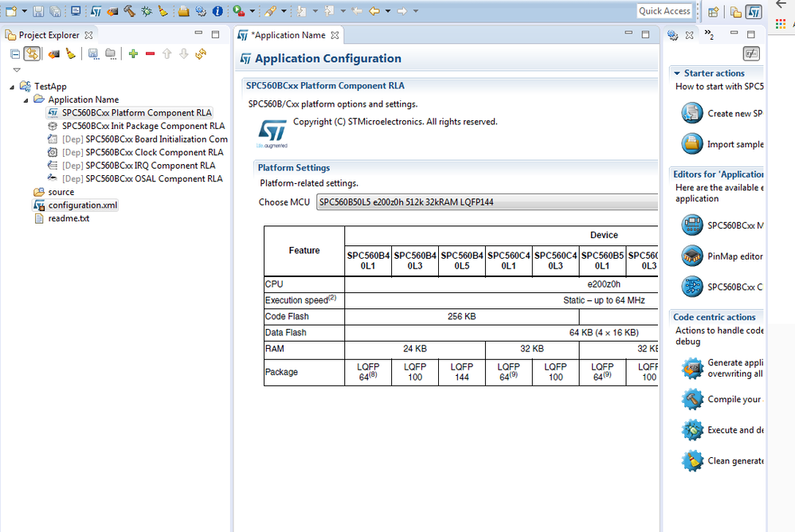
Task: Switch to the Resource perspective icon
Action: (x=736, y=12)
